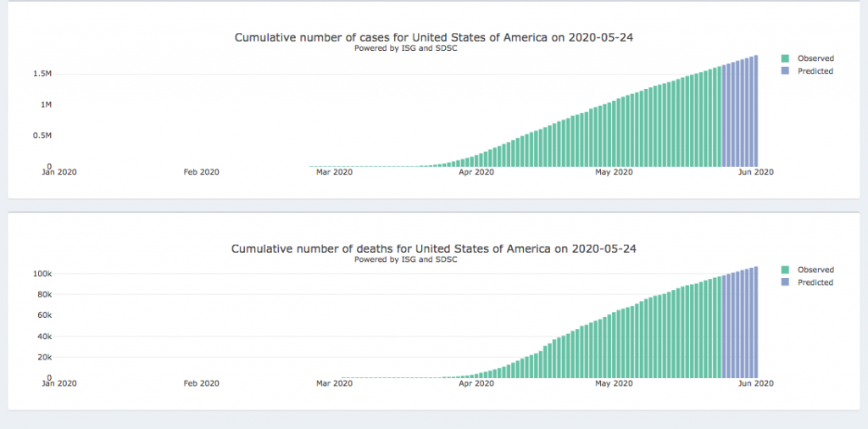Hide Predicted label in deaths chart legend
Screen dimensions: 868x429
coord(815,282)
